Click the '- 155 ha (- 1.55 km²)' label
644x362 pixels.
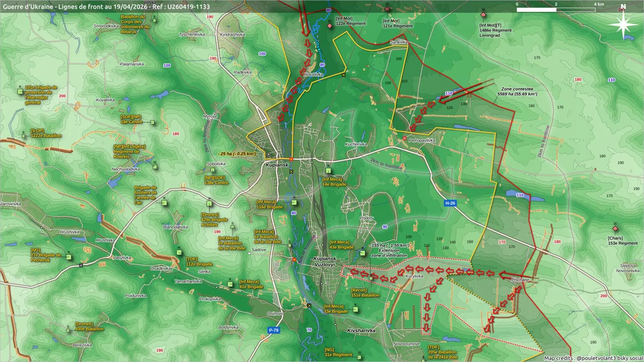click(x=389, y=245)
